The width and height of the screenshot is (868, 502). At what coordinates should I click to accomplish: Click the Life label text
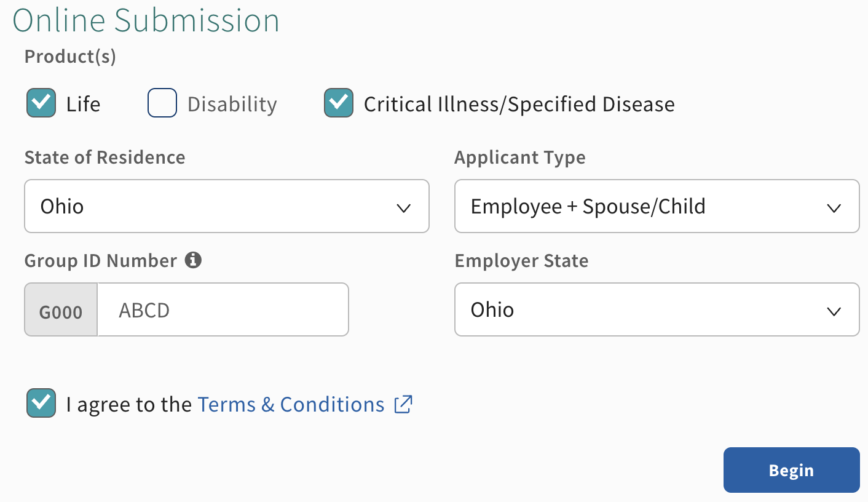(x=83, y=104)
